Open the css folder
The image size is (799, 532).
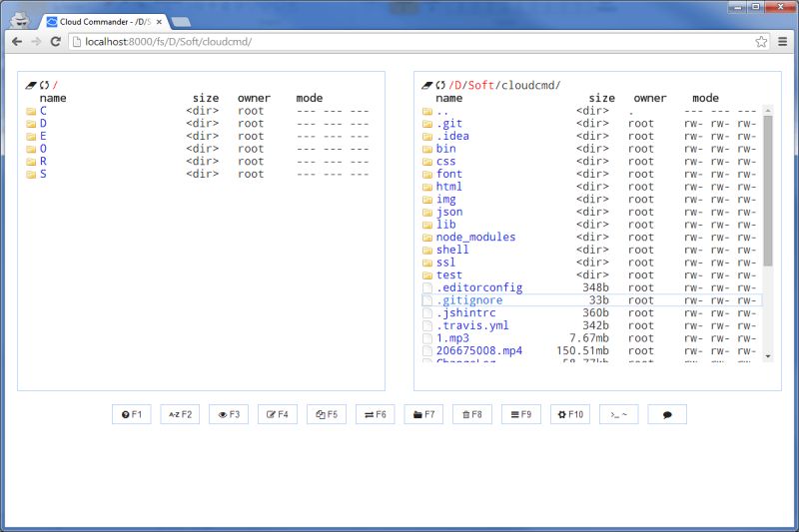(445, 161)
